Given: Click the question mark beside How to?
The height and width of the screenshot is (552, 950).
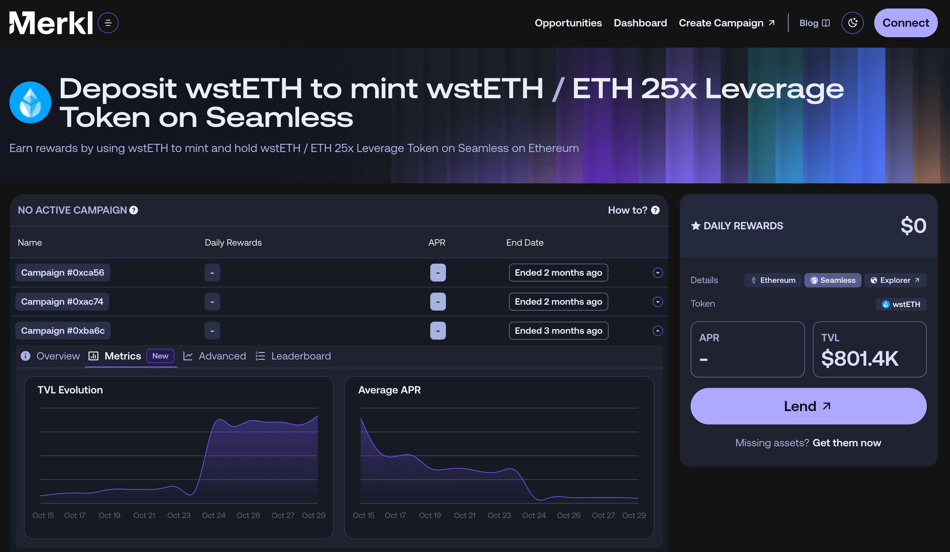Looking at the screenshot, I should coord(655,210).
